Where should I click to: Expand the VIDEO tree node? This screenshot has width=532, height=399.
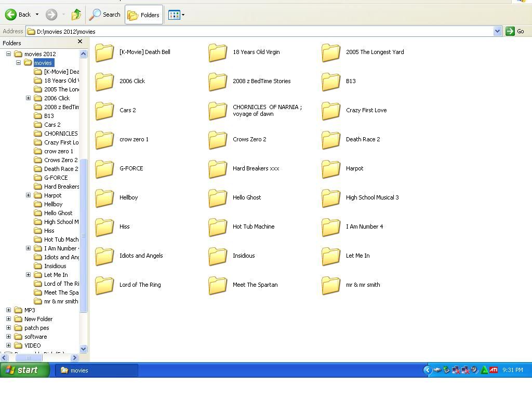[8, 345]
